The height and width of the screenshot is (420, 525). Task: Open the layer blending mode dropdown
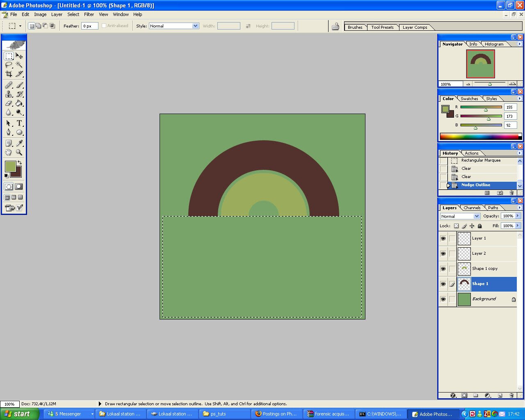477,216
